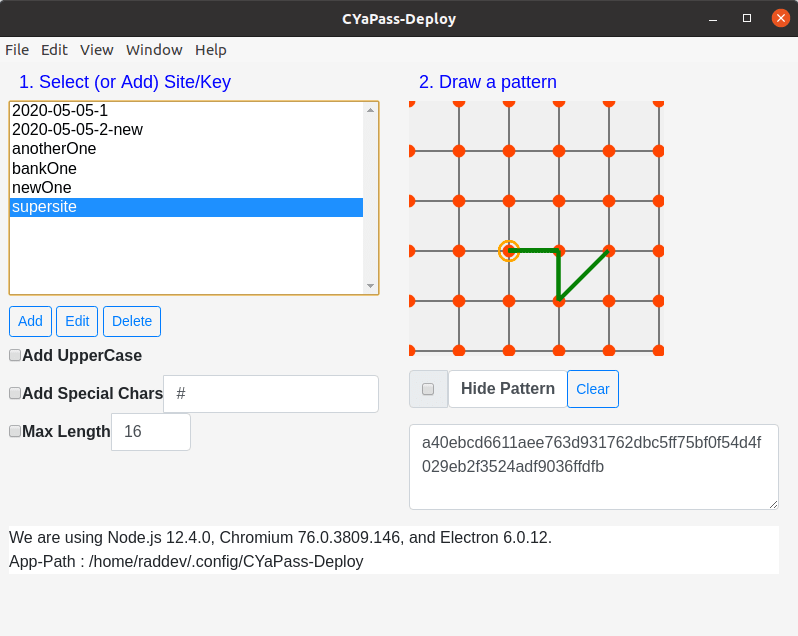Click the Add site button
798x636 pixels.
click(30, 321)
